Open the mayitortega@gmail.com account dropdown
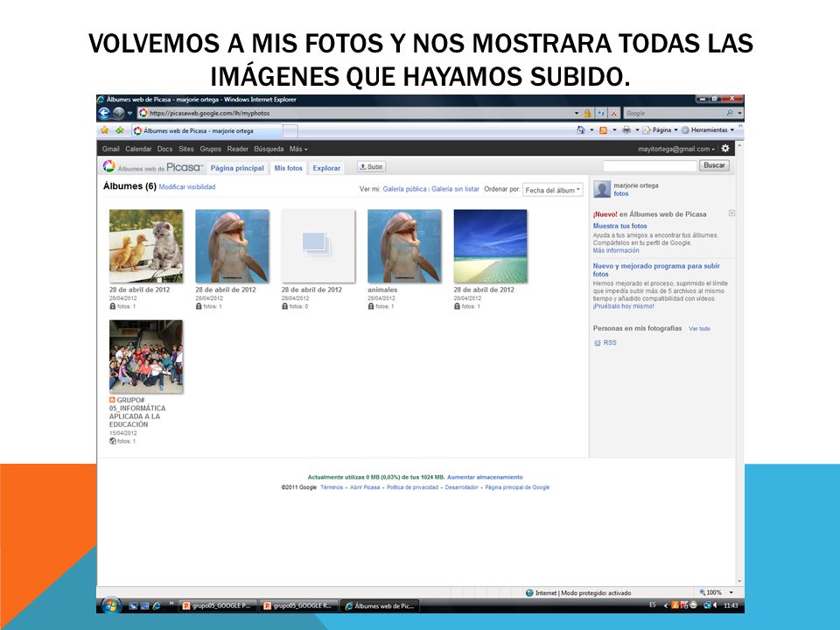This screenshot has width=840, height=630. coord(676,149)
